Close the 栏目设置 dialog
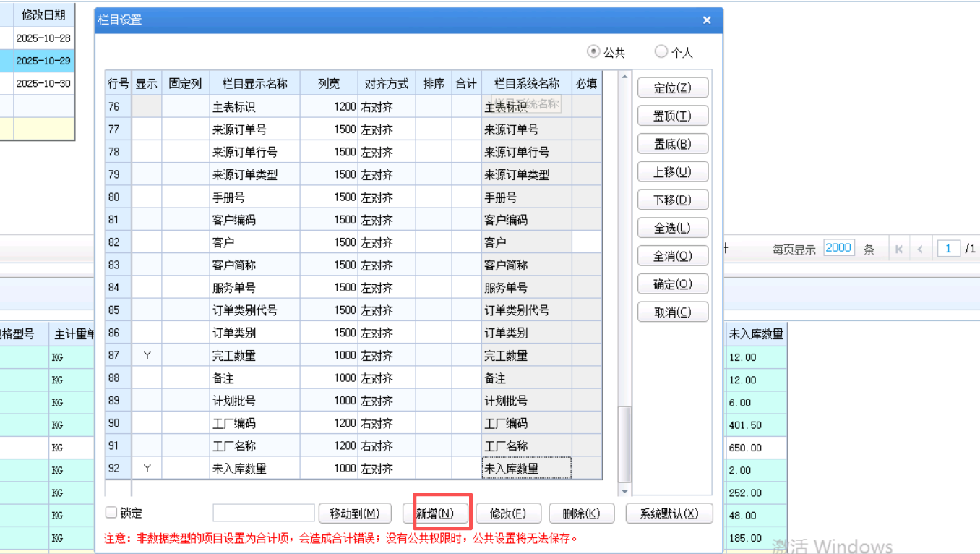980x554 pixels. (707, 20)
